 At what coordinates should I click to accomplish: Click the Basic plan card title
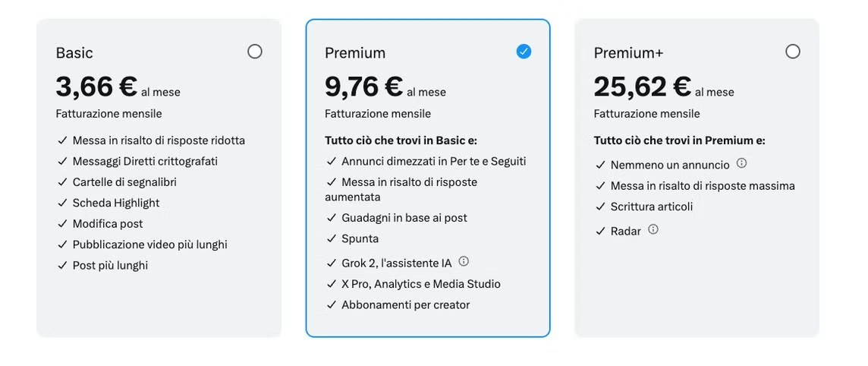pos(74,53)
